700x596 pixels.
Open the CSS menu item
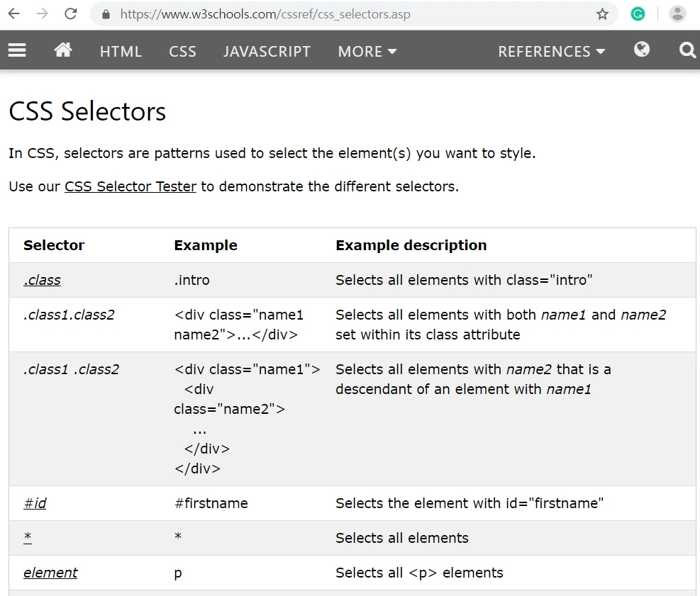[182, 51]
